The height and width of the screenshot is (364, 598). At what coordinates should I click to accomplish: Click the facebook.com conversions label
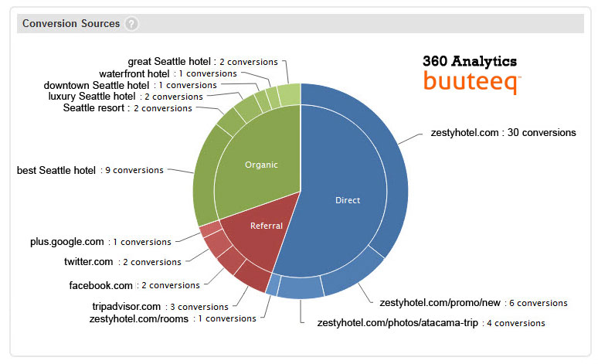click(x=134, y=285)
